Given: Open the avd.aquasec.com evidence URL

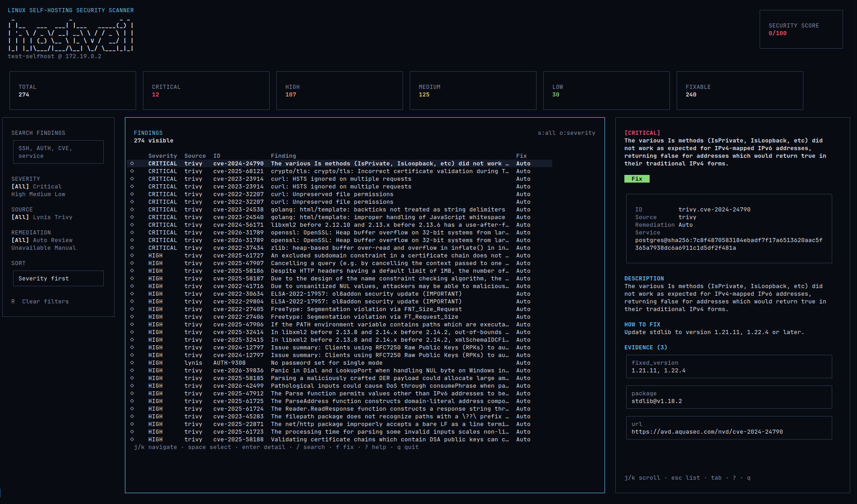Looking at the screenshot, I should point(707,432).
